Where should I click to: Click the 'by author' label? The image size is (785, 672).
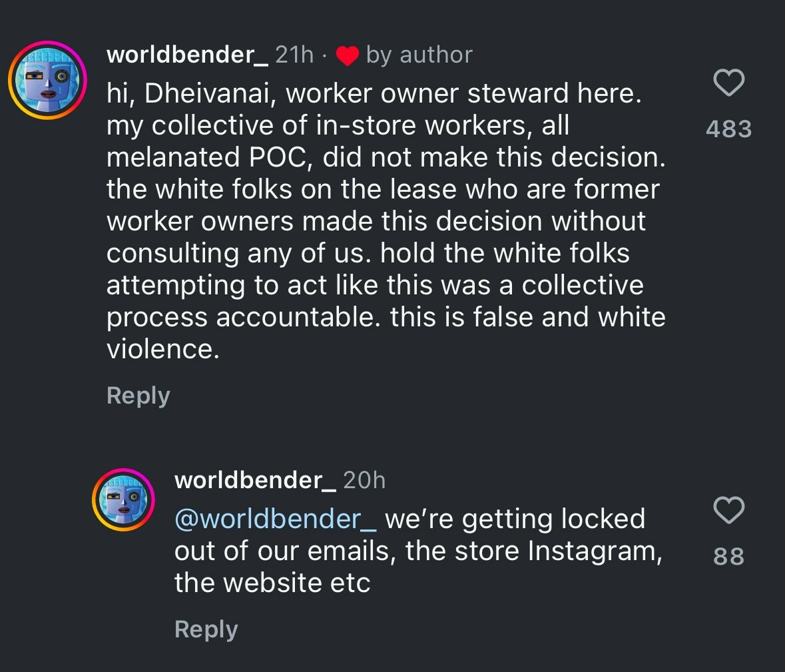click(x=419, y=55)
